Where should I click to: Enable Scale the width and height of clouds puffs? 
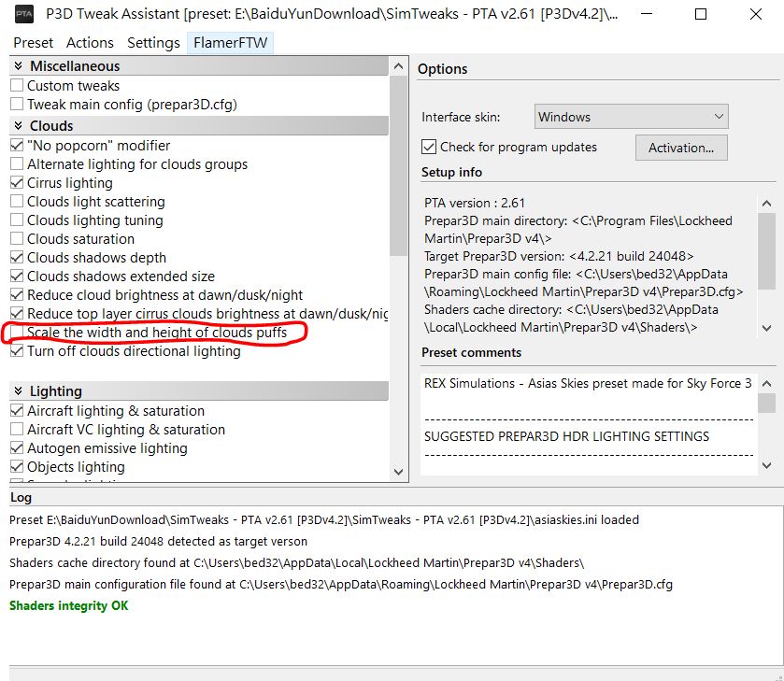point(17,333)
